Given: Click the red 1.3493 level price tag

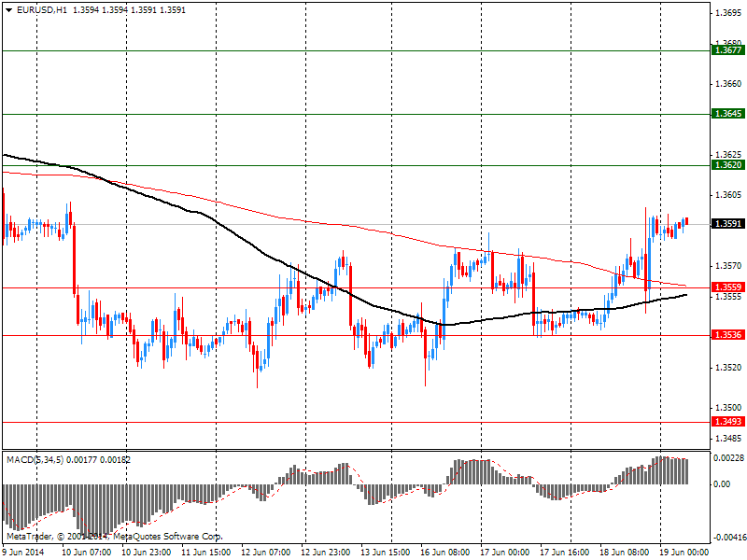Looking at the screenshot, I should click(x=728, y=422).
